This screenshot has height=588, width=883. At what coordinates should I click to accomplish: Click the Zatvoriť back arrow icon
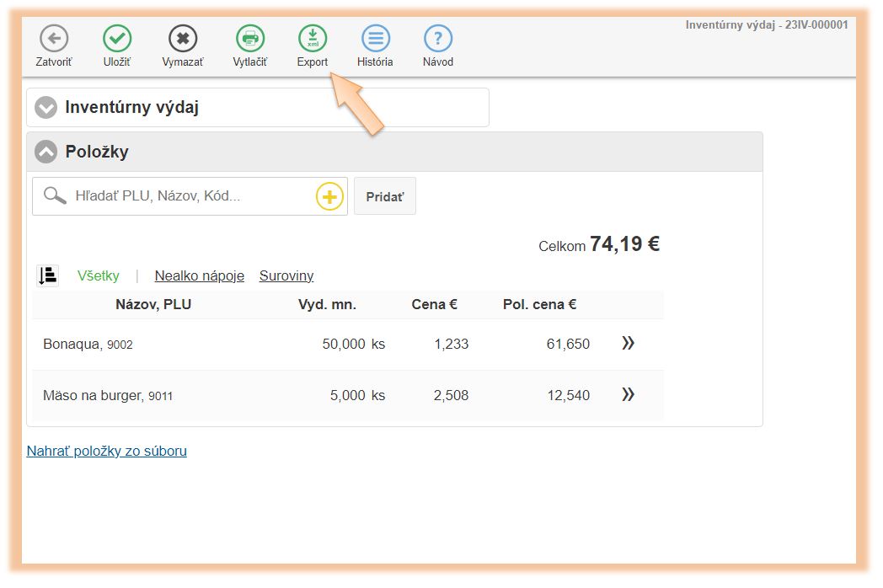click(x=54, y=39)
